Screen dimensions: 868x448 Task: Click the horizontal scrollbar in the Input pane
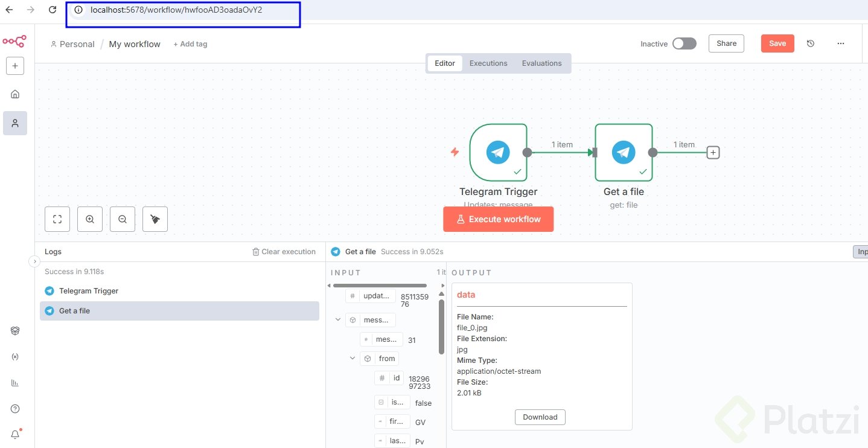click(x=380, y=286)
